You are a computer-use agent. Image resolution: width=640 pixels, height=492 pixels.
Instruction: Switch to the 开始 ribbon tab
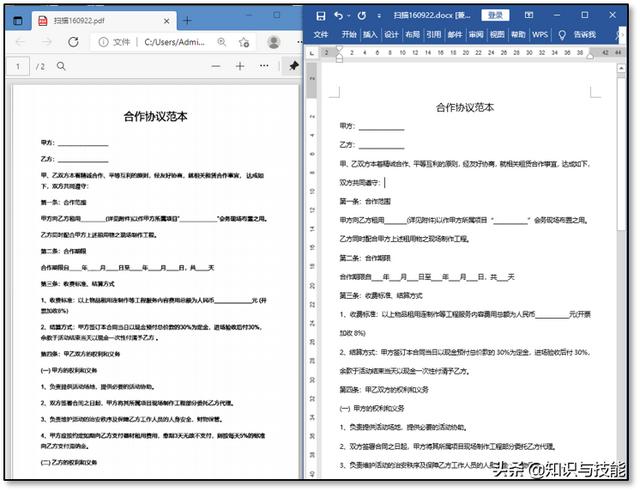pyautogui.click(x=349, y=35)
